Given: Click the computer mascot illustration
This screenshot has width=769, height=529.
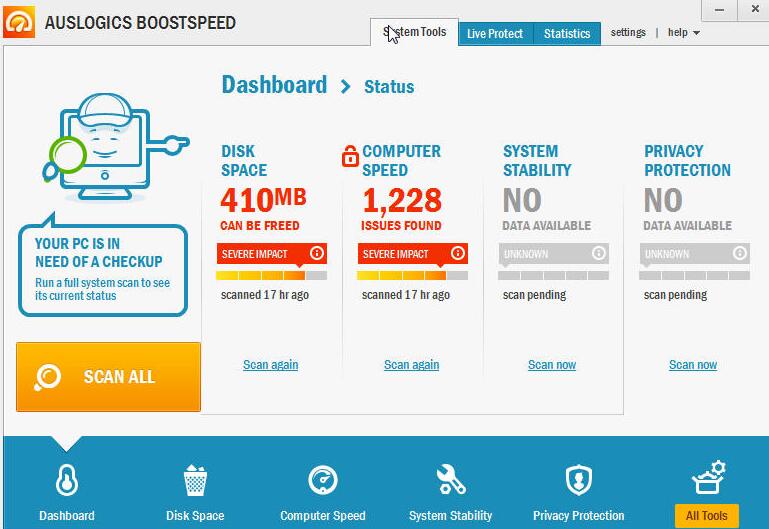Looking at the screenshot, I should pos(116,147).
